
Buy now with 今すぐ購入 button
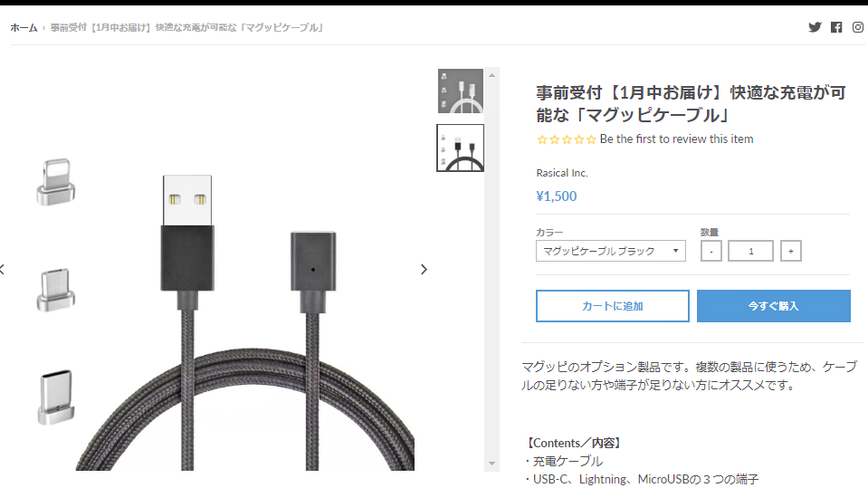click(x=773, y=306)
